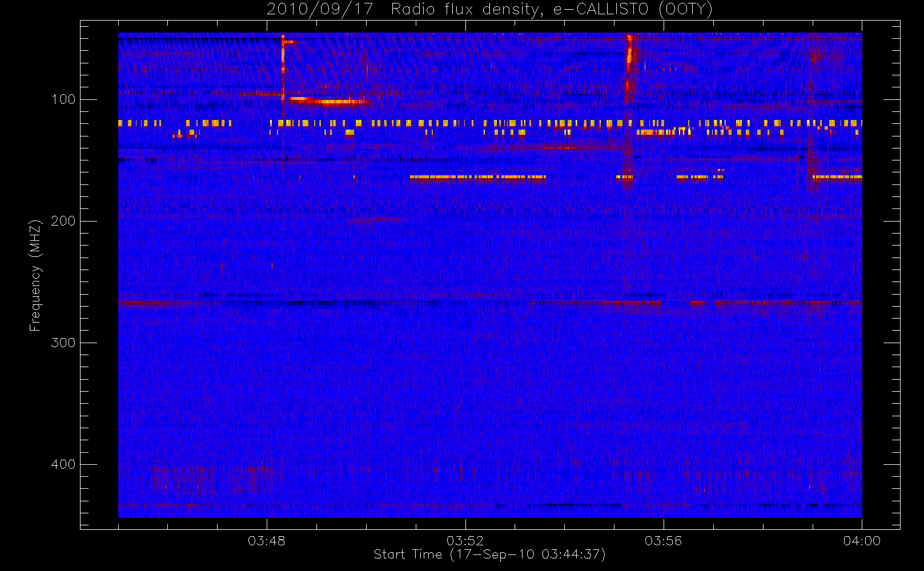Image resolution: width=924 pixels, height=571 pixels.
Task: Click the 'Frequency (MHZ)' axis label
Action: (35, 275)
